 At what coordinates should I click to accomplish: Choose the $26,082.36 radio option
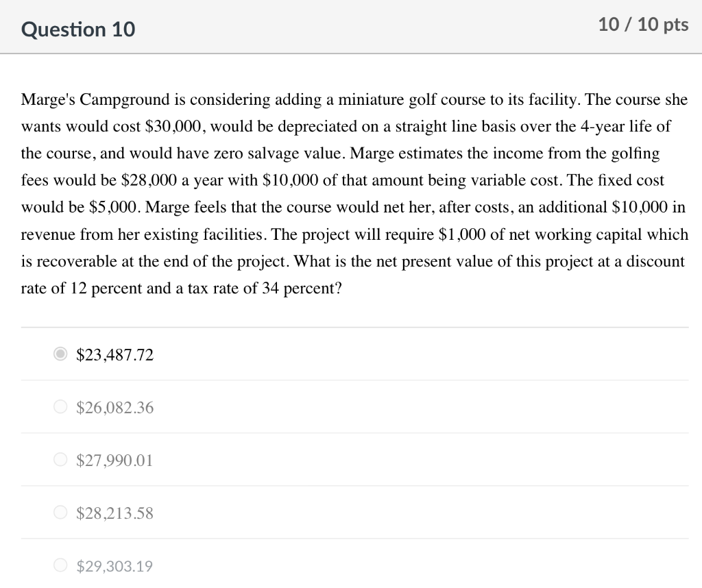click(60, 407)
